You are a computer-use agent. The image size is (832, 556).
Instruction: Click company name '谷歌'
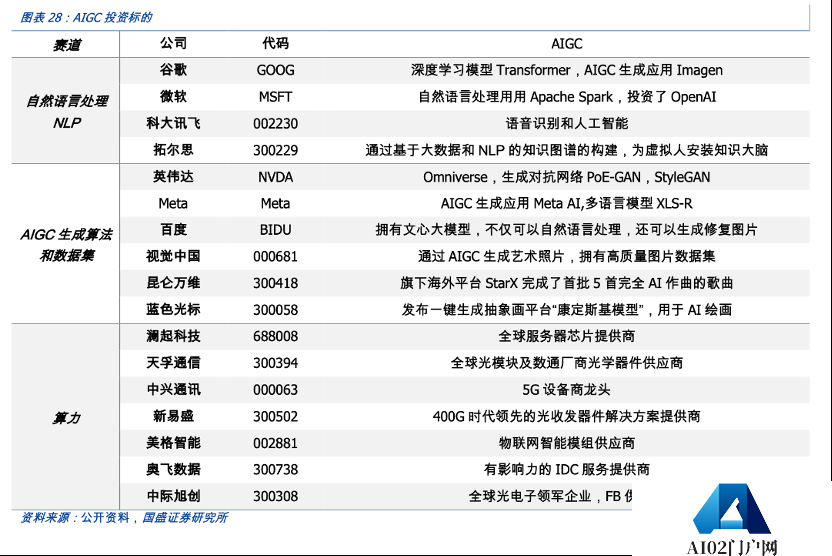[174, 70]
